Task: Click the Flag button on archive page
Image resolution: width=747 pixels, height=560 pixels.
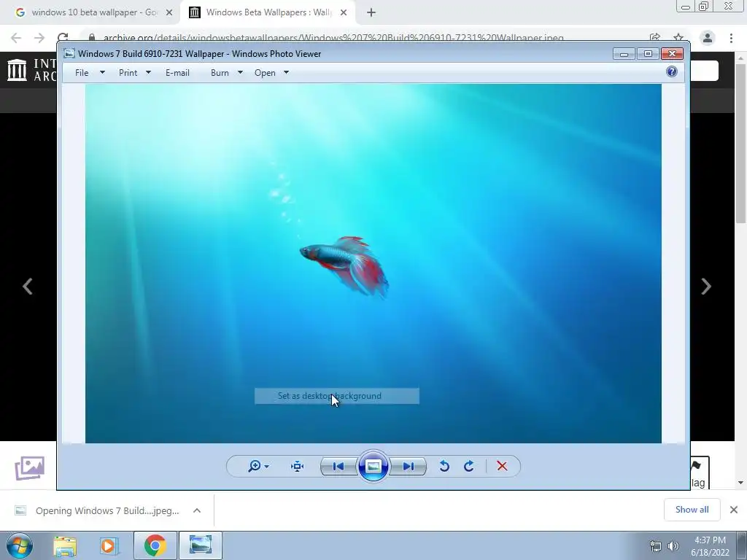Action: 699,472
